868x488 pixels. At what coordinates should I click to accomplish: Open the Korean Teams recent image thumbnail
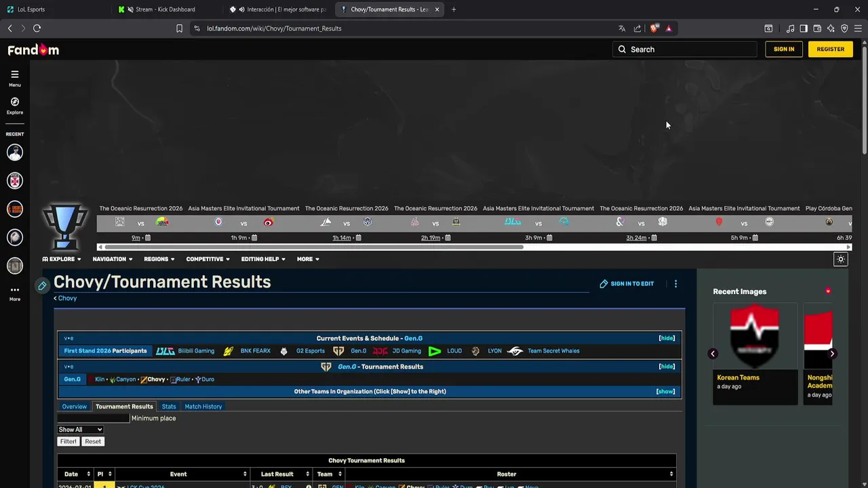(755, 337)
